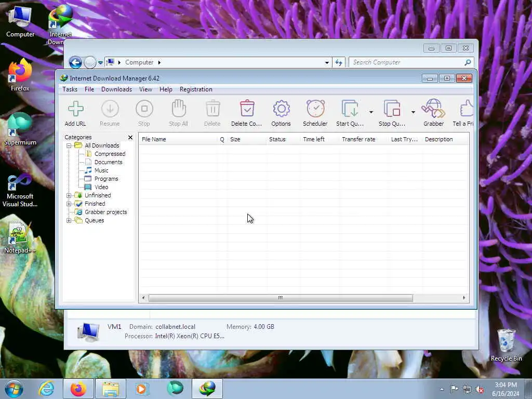Collapse the All Downloads tree node

click(x=69, y=145)
